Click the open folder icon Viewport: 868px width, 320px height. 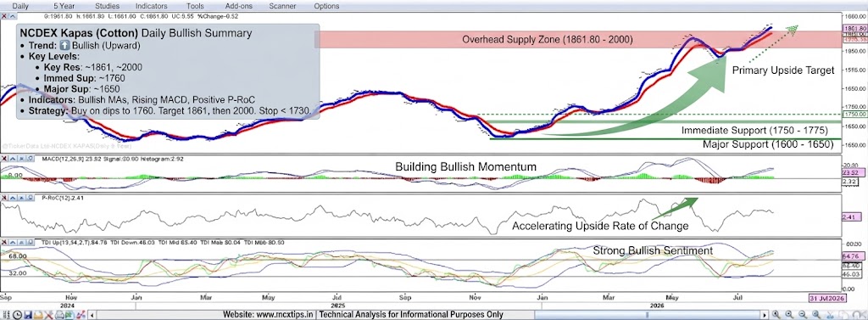pos(38,315)
